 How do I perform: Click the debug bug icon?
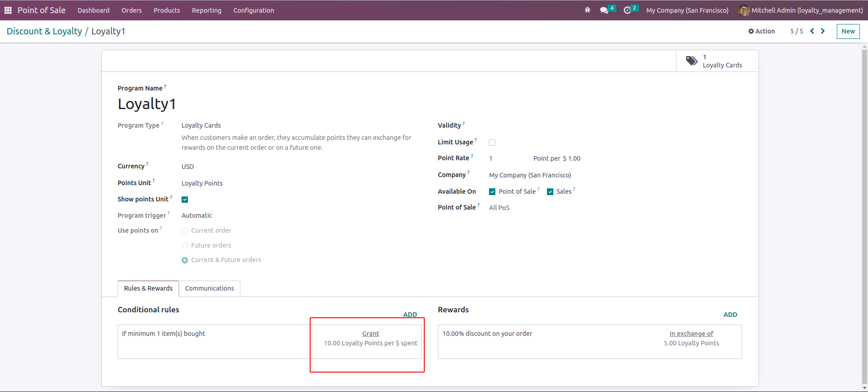tap(588, 10)
